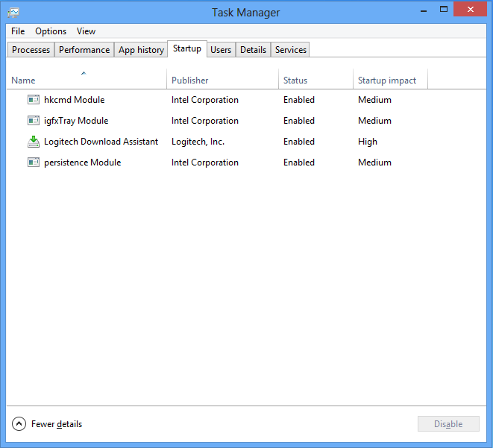Switch to the Services tab
493x448 pixels.
[x=291, y=50]
